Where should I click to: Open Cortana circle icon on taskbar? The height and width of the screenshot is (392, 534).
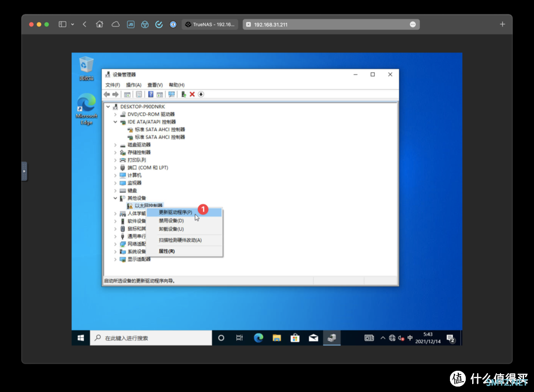pyautogui.click(x=221, y=338)
